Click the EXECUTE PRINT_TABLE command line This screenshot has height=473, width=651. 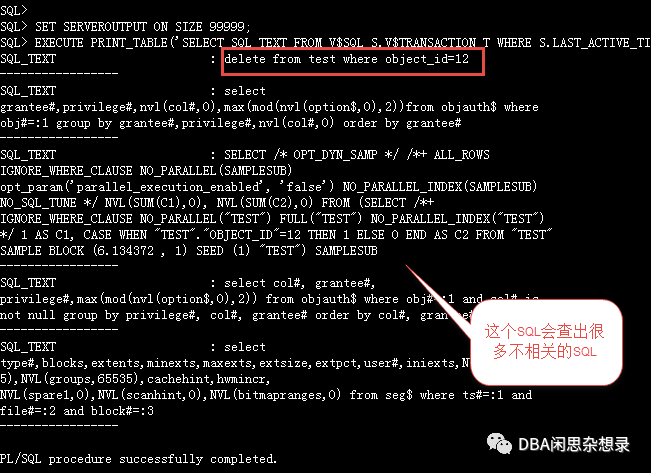pyautogui.click(x=325, y=43)
